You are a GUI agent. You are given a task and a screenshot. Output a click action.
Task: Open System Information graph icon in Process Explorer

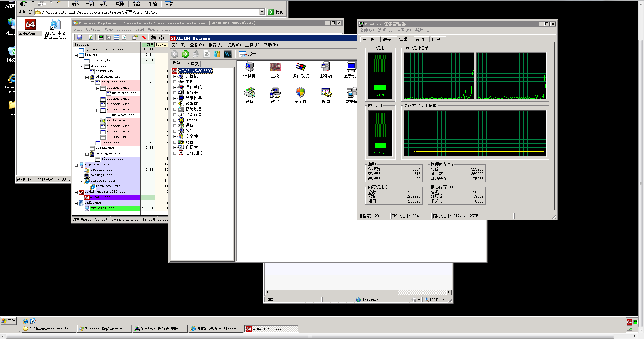(101, 37)
